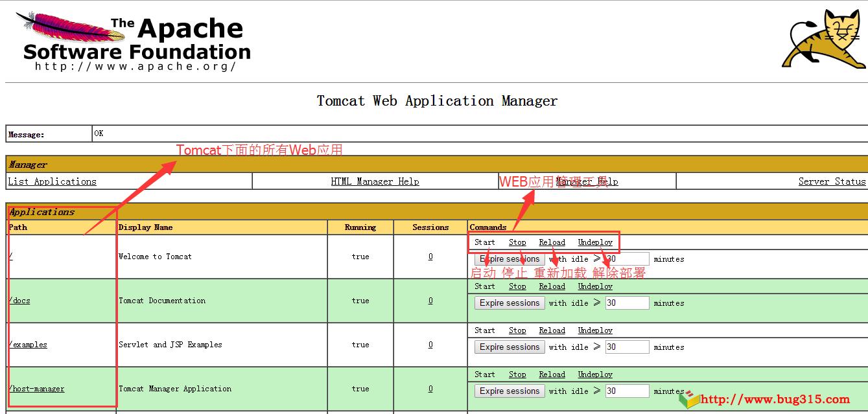Screen dimensions: 868x414
Task: Click the OK message text
Action: click(99, 133)
